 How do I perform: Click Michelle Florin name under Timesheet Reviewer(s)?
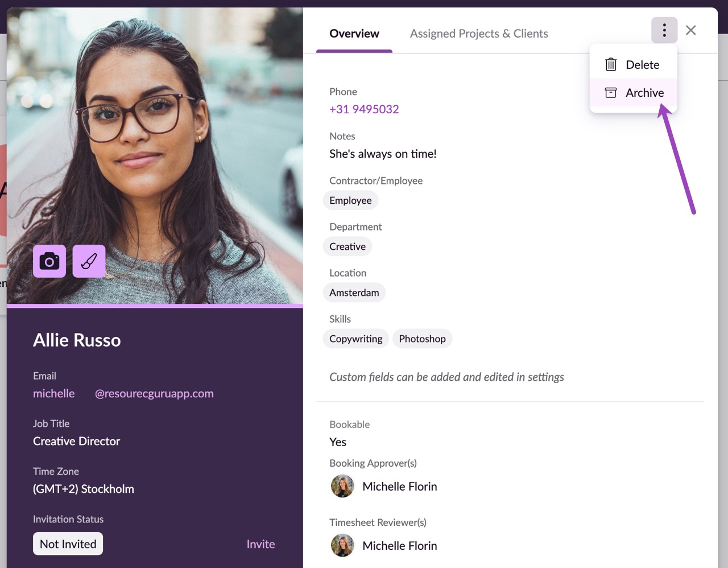(400, 546)
